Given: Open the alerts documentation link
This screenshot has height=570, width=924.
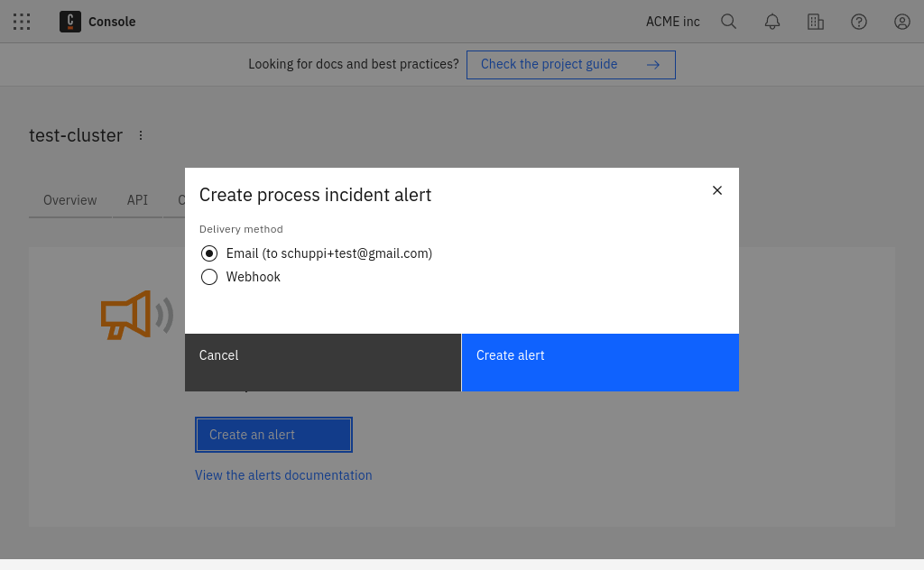Looking at the screenshot, I should [x=283, y=475].
